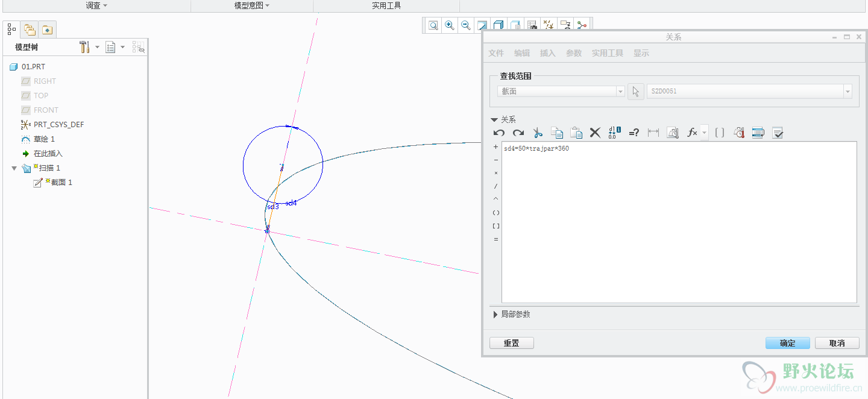Click the repaint screen icon
The width and height of the screenshot is (868, 399).
[482, 25]
